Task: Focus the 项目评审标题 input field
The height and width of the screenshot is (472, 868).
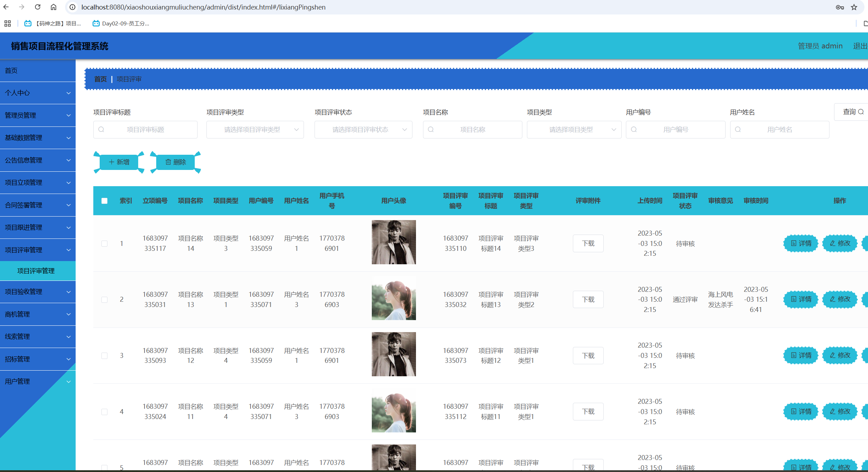Action: point(145,130)
